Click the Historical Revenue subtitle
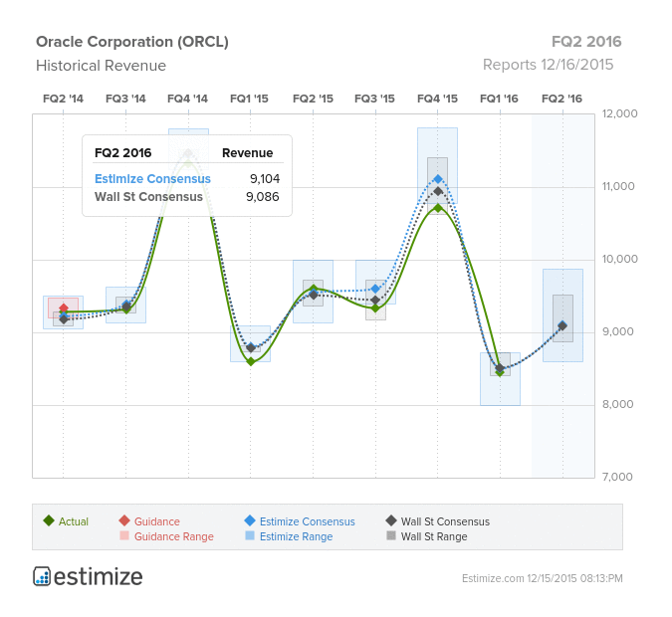The image size is (672, 617). pos(101,66)
